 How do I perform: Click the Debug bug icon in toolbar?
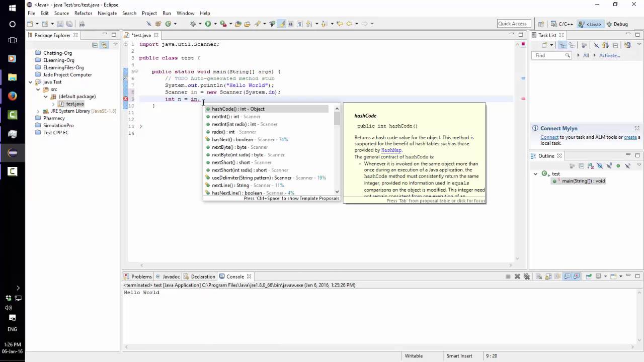(x=193, y=24)
